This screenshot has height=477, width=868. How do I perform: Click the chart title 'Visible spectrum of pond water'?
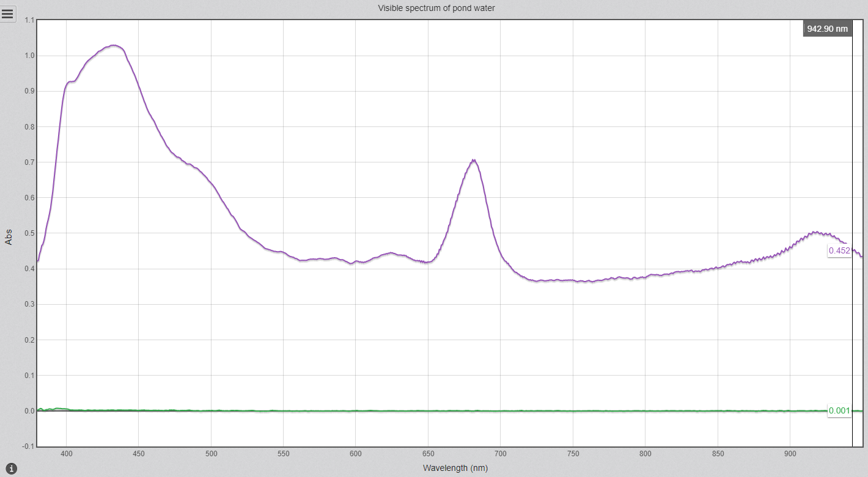[x=436, y=8]
